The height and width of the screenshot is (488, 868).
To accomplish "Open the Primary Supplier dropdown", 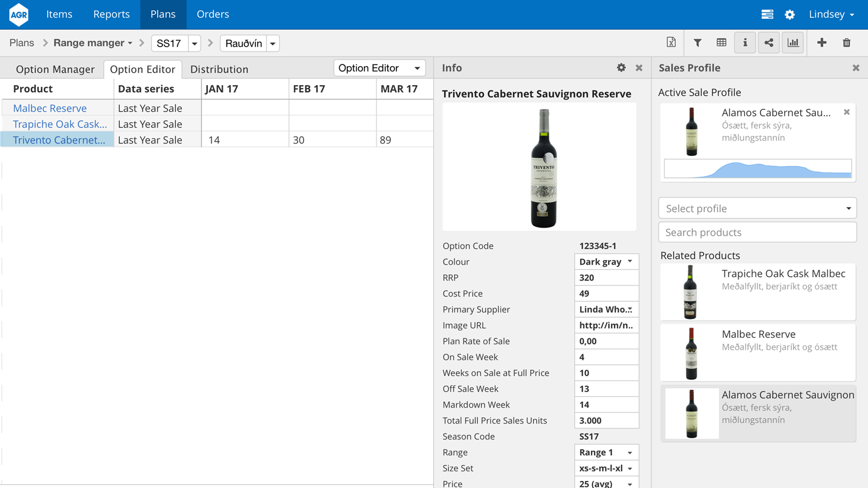I will coord(606,310).
